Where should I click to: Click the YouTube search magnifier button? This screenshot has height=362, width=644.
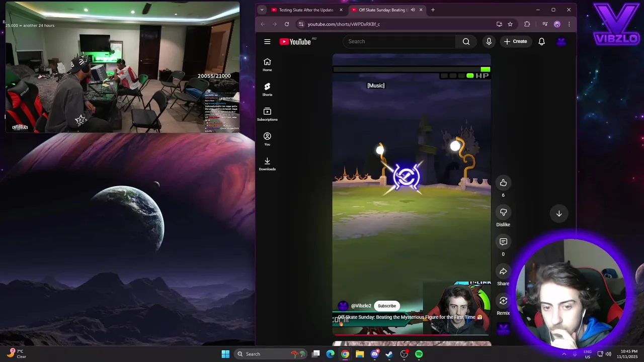pos(466,42)
